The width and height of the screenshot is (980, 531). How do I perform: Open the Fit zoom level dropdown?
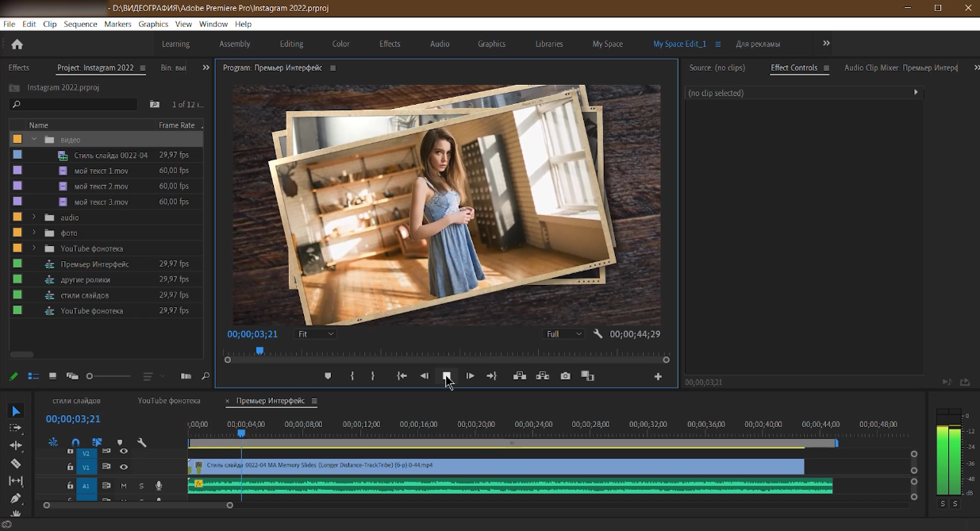pyautogui.click(x=316, y=334)
